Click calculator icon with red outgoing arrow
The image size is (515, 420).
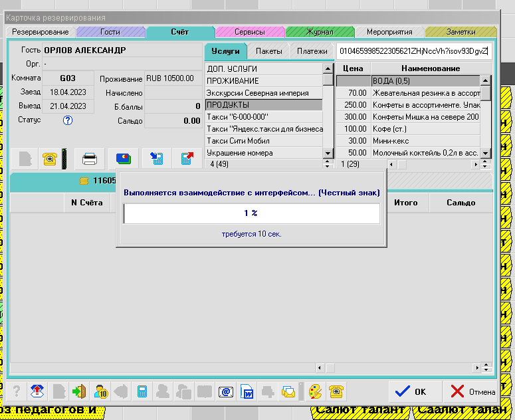pos(187,159)
